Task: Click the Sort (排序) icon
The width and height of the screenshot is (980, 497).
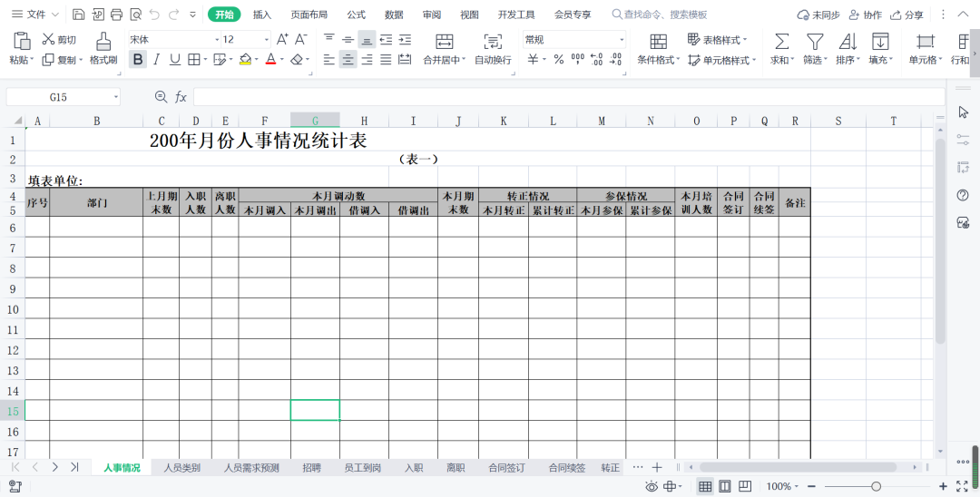Action: click(x=848, y=41)
